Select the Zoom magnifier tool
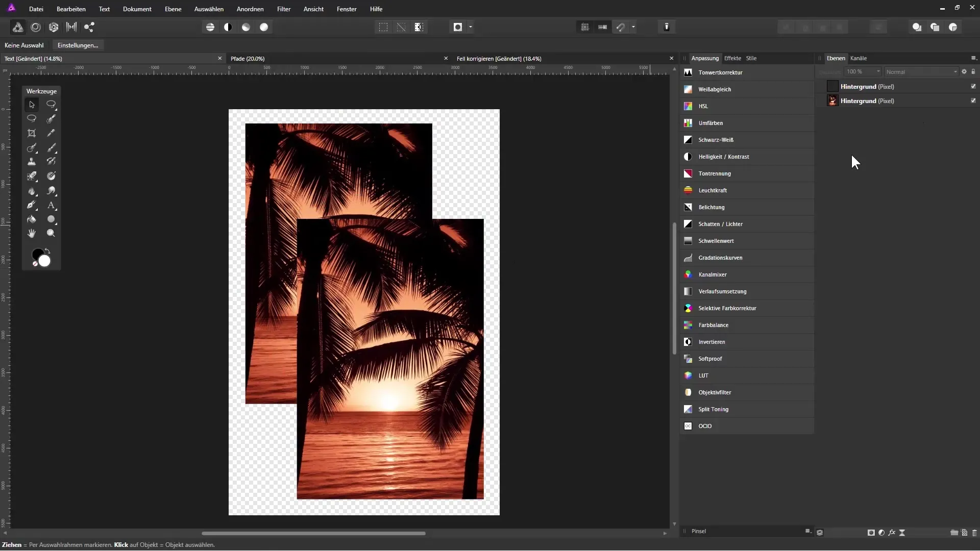This screenshot has height=551, width=980. click(51, 233)
